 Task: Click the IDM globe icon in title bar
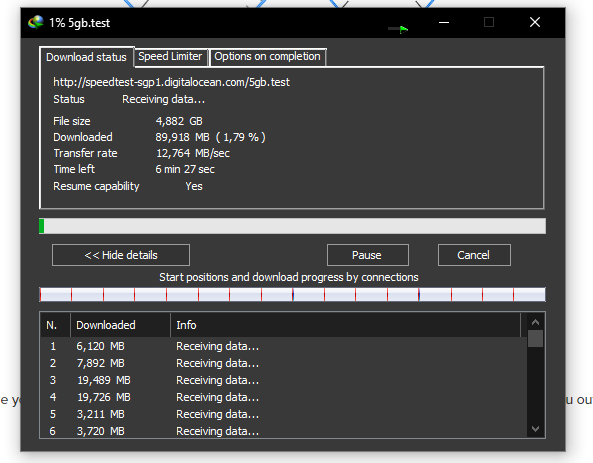coord(36,22)
